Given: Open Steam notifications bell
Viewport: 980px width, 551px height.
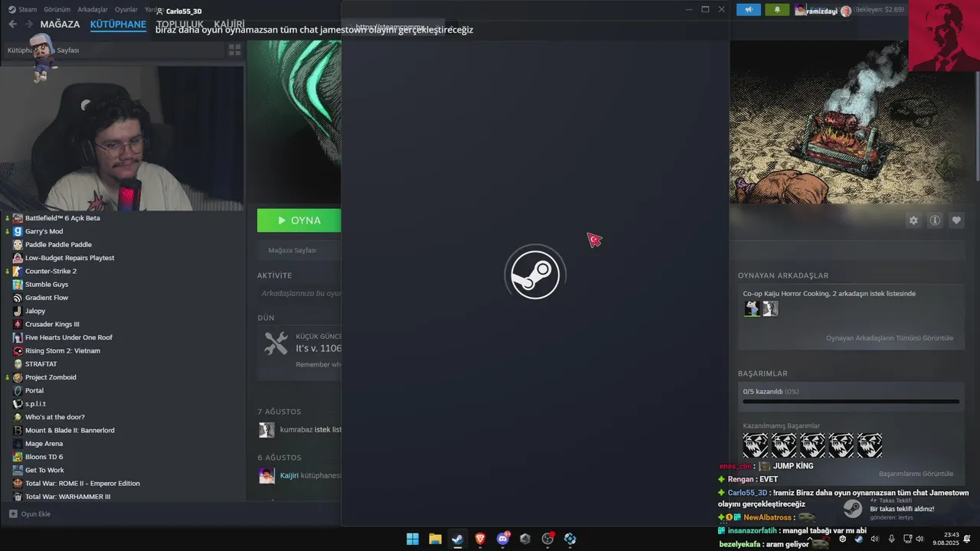Looking at the screenshot, I should click(777, 10).
